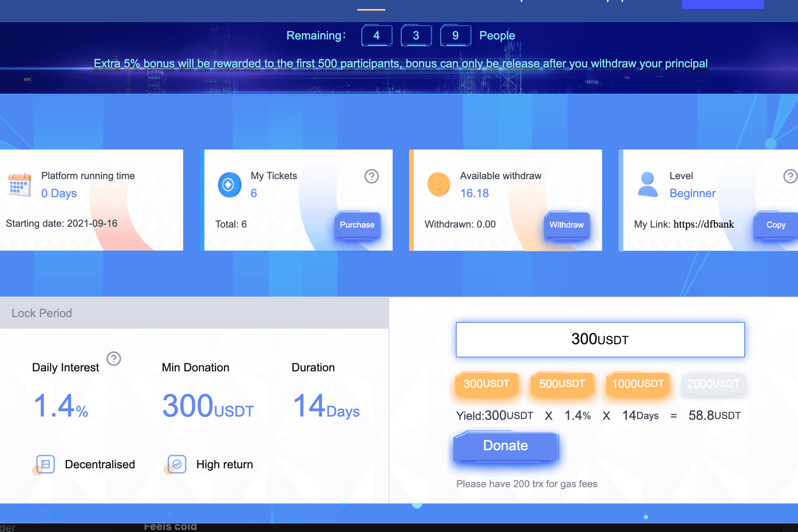Click the coin icon next to Available withdraw

438,184
